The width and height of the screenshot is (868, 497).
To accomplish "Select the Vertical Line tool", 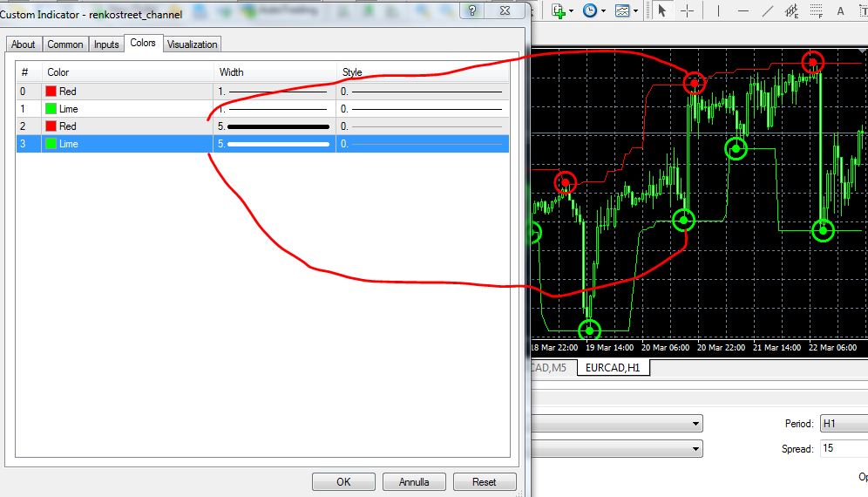I will (718, 10).
